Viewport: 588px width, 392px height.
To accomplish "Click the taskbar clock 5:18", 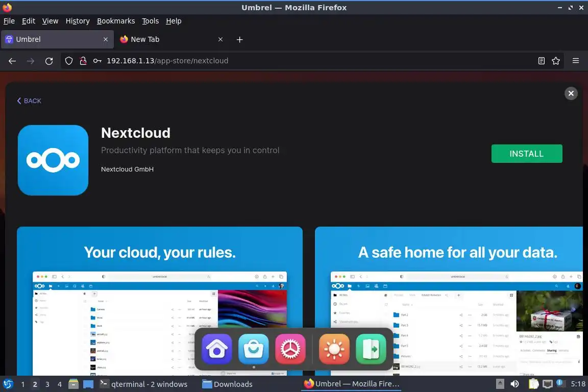I will (x=578, y=384).
